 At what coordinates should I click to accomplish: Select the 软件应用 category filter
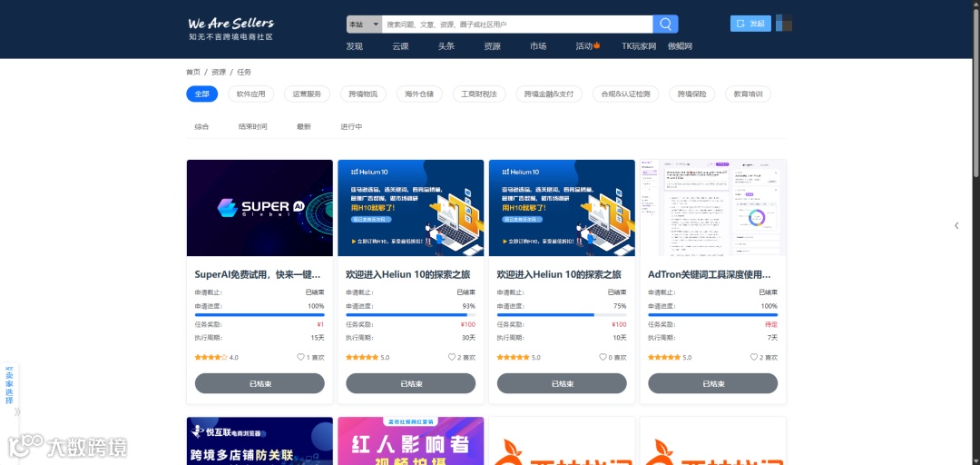(251, 94)
